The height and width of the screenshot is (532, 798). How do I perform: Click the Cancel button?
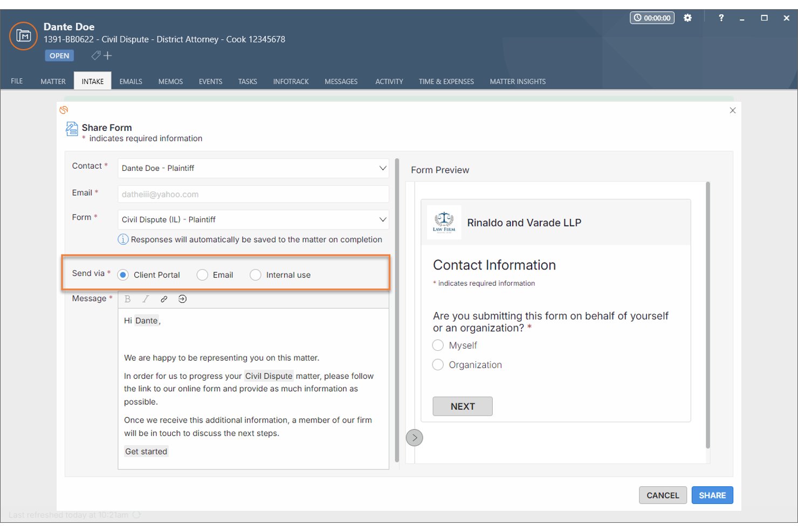point(663,495)
